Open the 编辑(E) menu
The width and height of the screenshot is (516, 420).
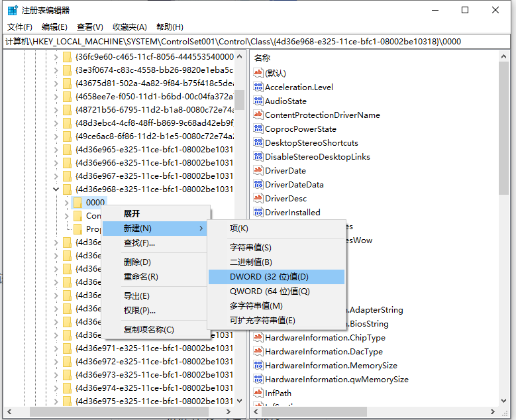click(54, 26)
